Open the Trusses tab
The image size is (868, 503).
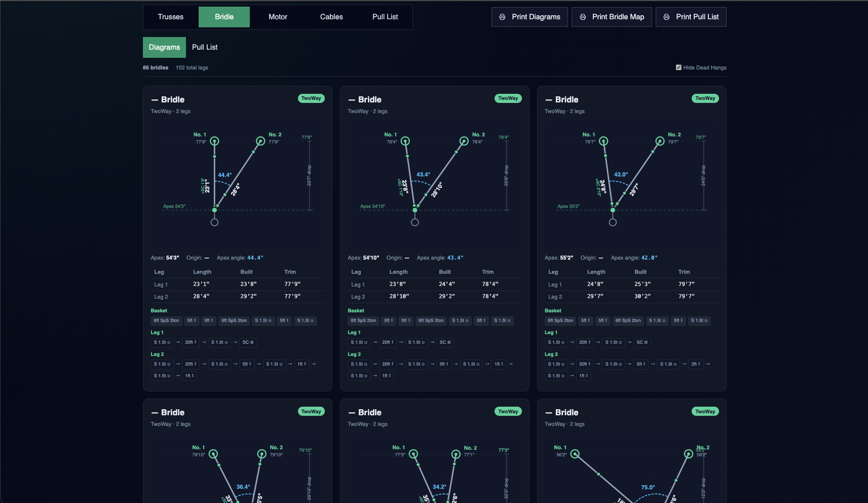coord(171,17)
